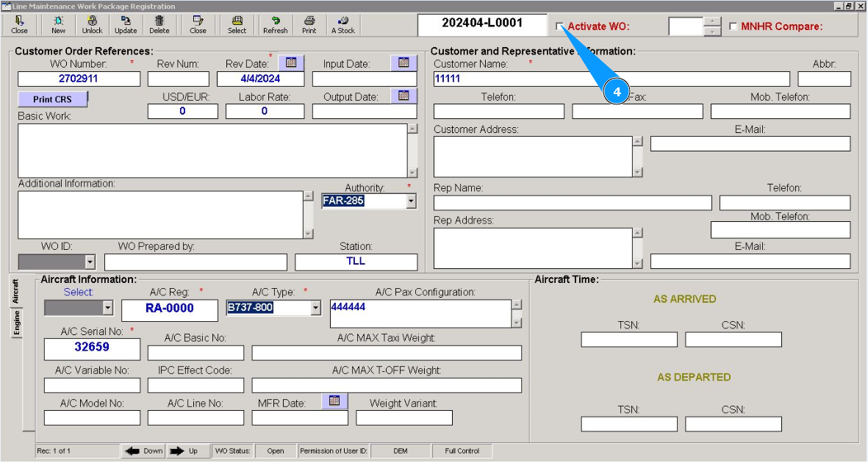The image size is (868, 463).
Task: Click the Additional Information text area
Action: click(x=160, y=215)
